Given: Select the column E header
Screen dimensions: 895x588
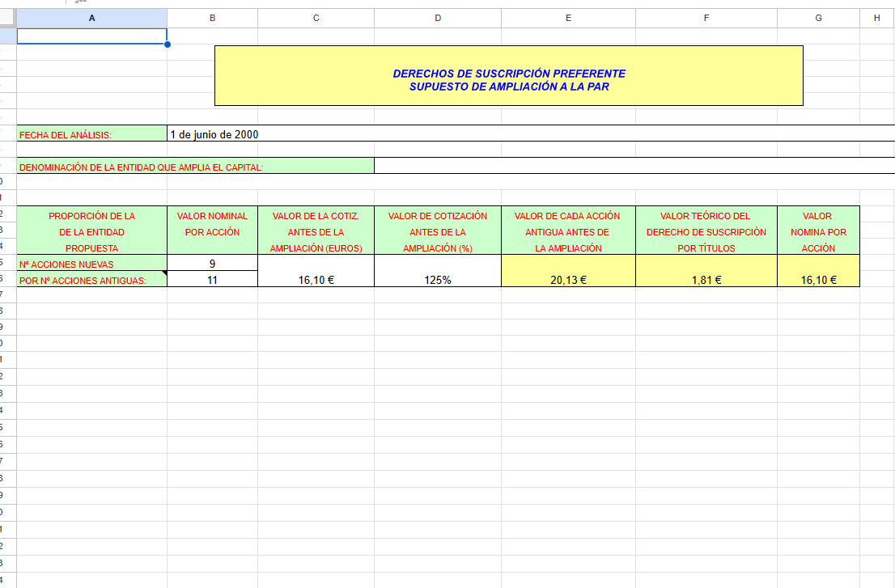Looking at the screenshot, I should pyautogui.click(x=568, y=17).
